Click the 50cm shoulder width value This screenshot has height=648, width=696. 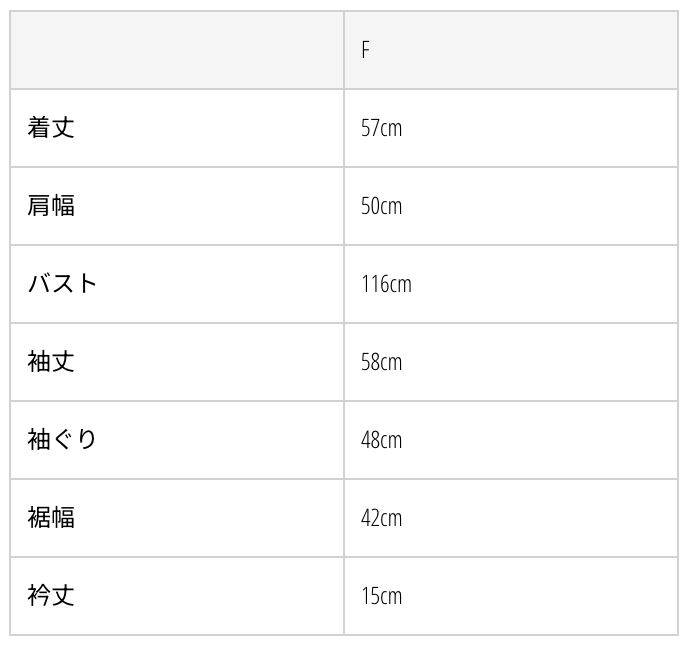pos(381,206)
